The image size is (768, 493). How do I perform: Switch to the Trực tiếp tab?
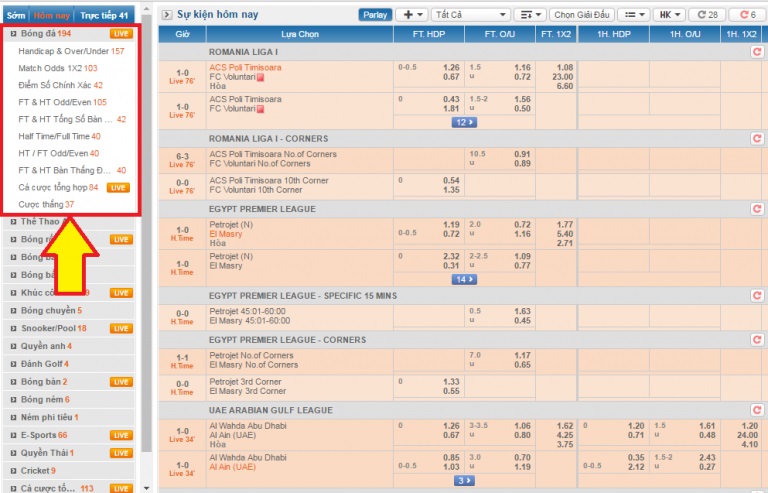(x=103, y=16)
